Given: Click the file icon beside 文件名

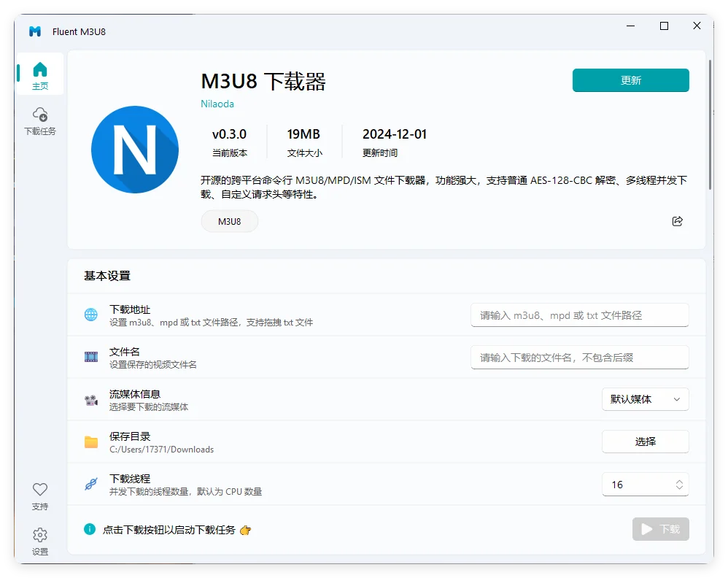Looking at the screenshot, I should 90,357.
